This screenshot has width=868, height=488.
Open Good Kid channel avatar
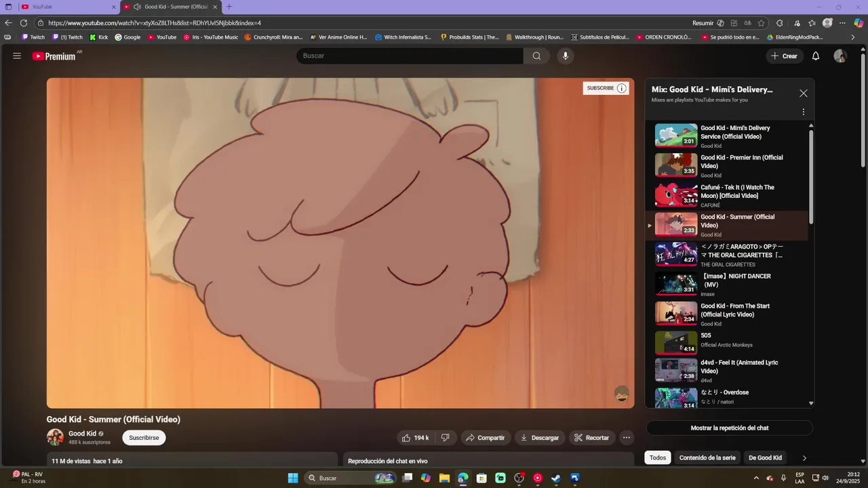55,437
